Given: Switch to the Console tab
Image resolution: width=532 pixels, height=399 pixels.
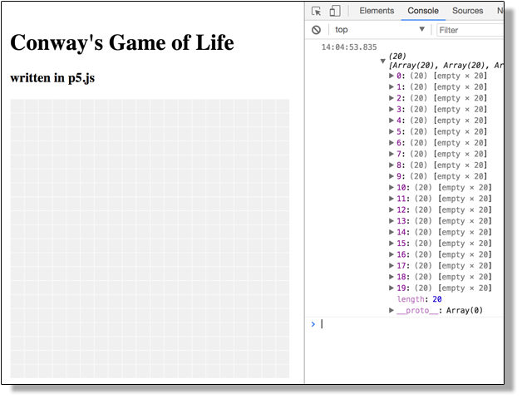Looking at the screenshot, I should [423, 11].
